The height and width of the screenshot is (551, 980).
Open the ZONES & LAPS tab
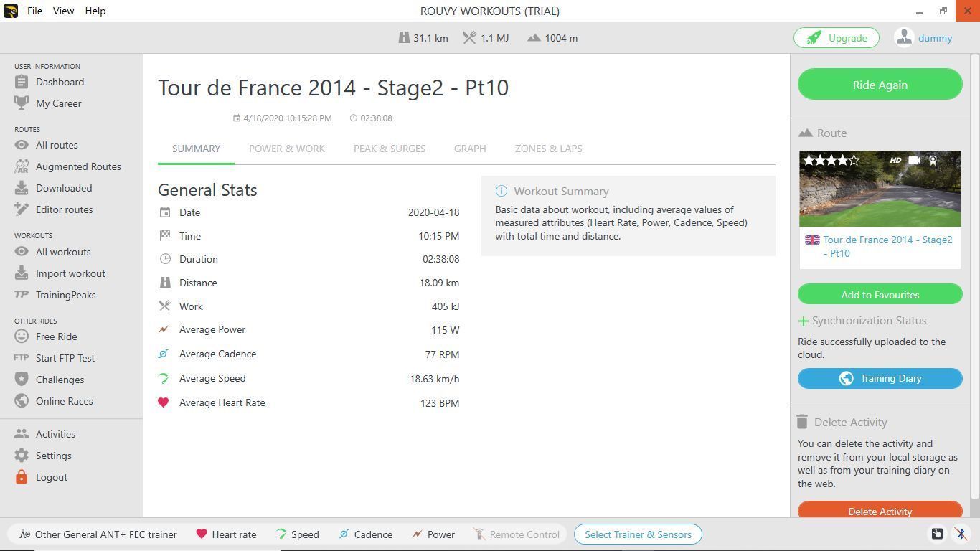[548, 149]
